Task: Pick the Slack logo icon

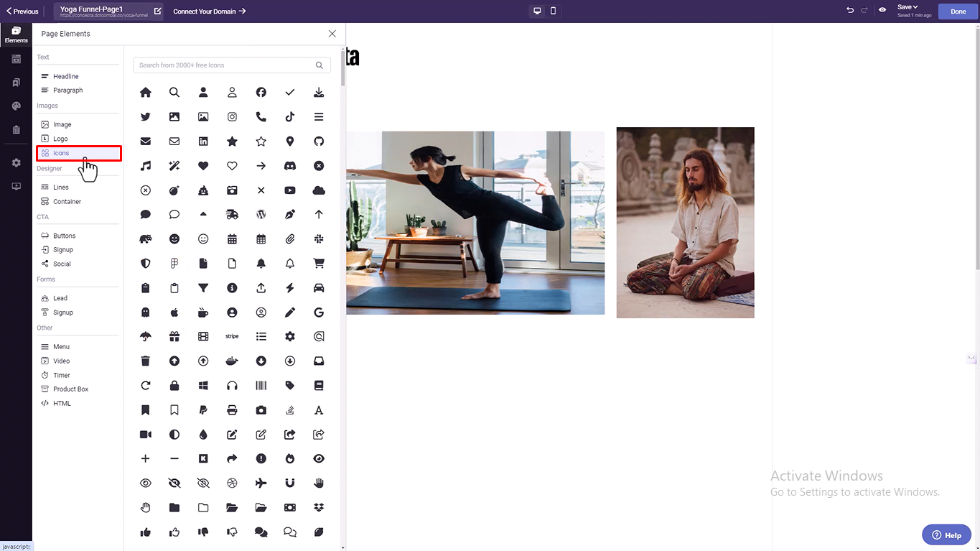Action: (x=319, y=239)
